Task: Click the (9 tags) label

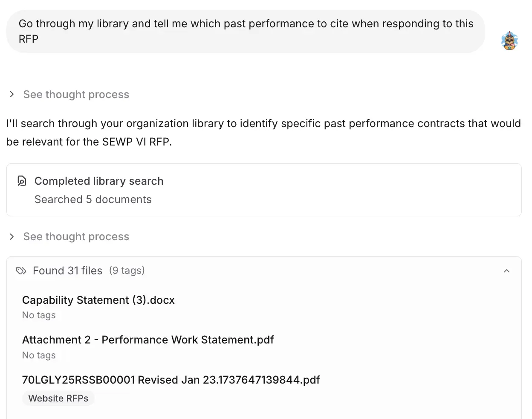Action: tap(127, 271)
